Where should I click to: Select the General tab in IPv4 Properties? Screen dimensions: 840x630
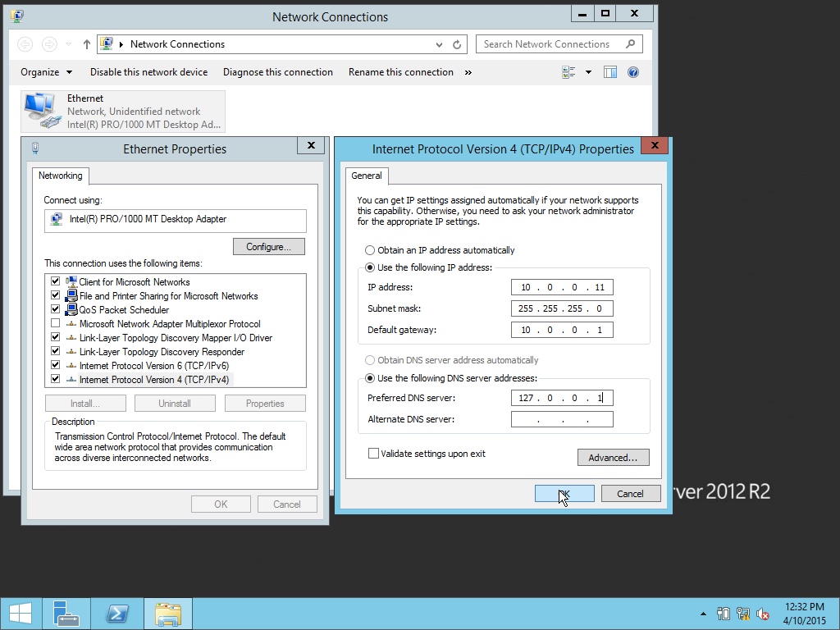tap(367, 176)
